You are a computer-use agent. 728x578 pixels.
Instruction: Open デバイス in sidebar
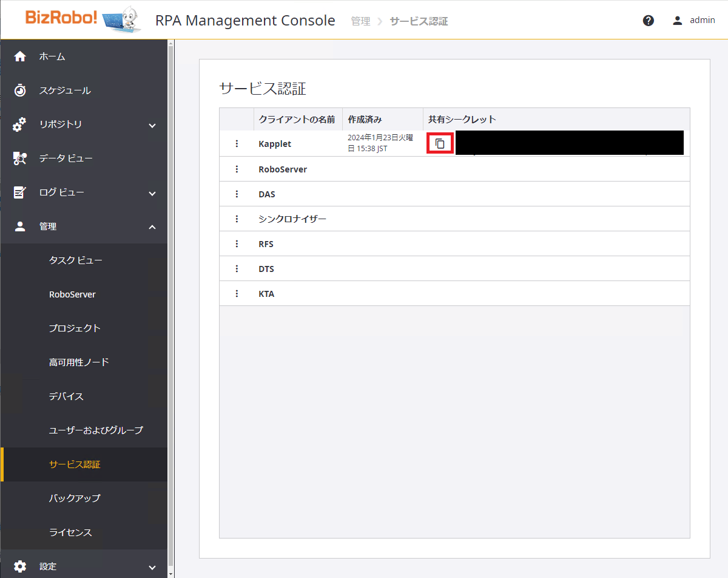tap(84, 396)
